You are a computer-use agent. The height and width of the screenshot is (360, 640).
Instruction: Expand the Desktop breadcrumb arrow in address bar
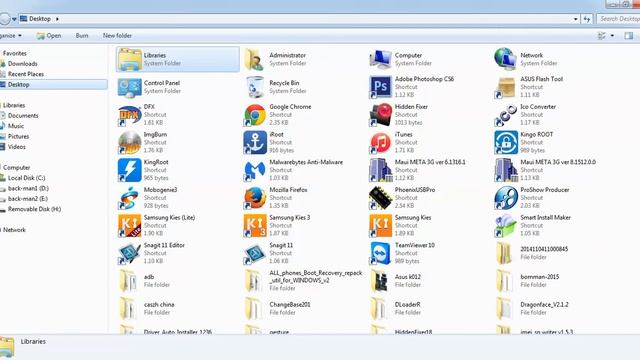click(57, 19)
